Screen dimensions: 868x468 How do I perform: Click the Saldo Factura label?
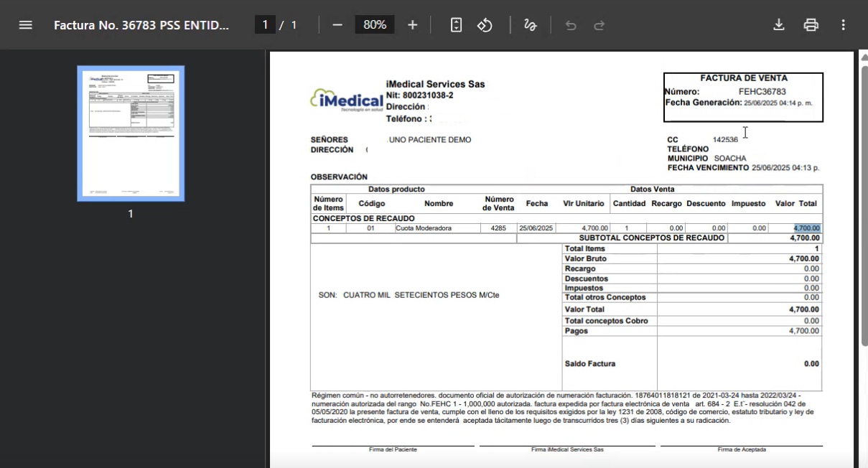click(x=590, y=364)
